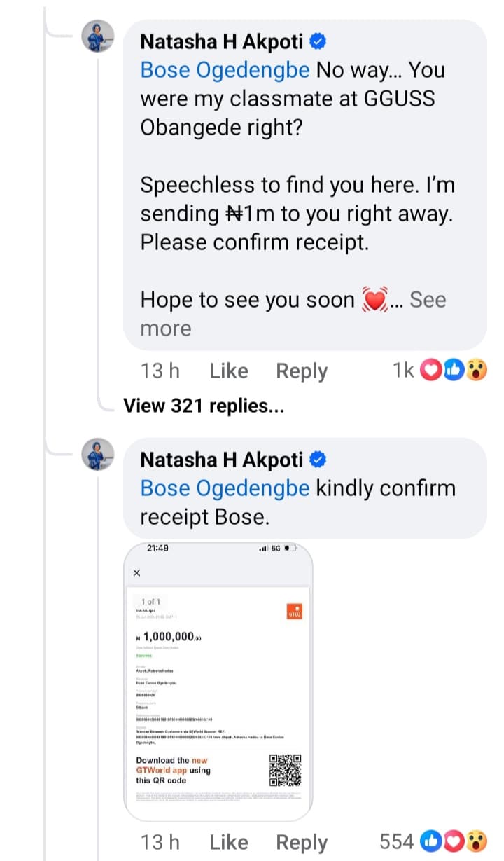504x861 pixels.
Task: Like the kindly confirm receipt comment
Action: coord(229,841)
